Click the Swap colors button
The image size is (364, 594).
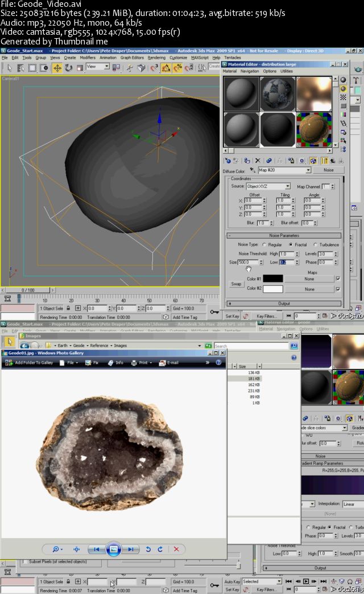236,284
